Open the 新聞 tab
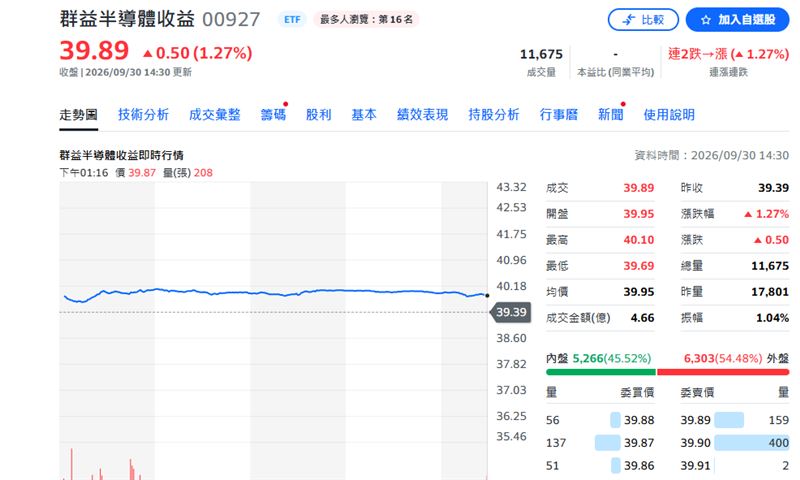 611,115
